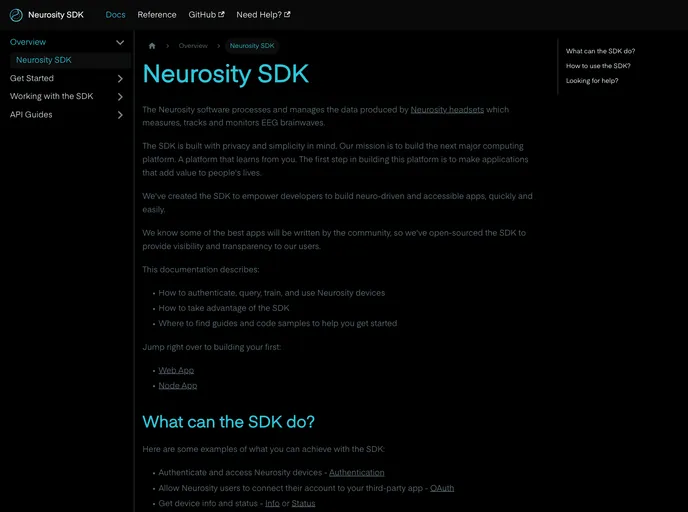The width and height of the screenshot is (688, 512).
Task: Open the Node App link
Action: click(x=178, y=386)
